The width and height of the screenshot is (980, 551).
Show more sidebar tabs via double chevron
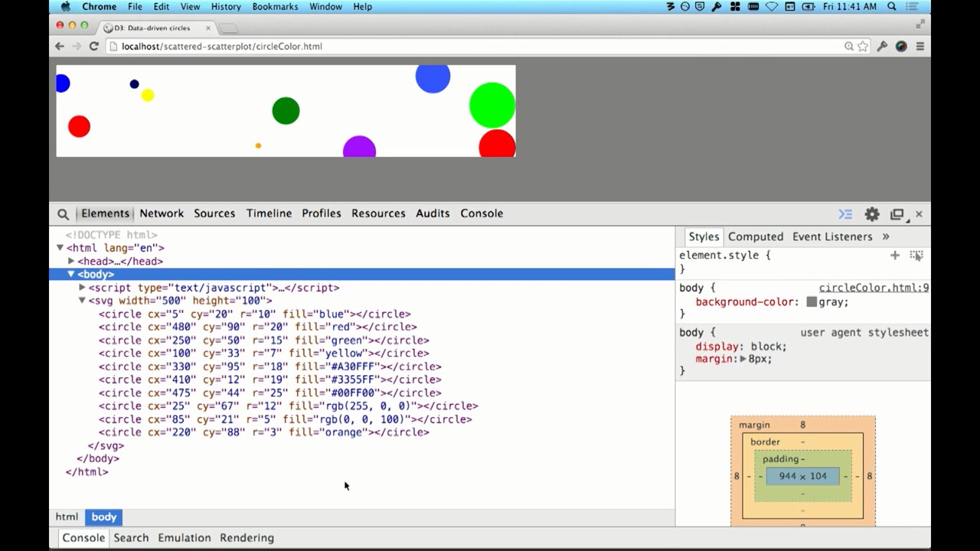click(x=886, y=236)
